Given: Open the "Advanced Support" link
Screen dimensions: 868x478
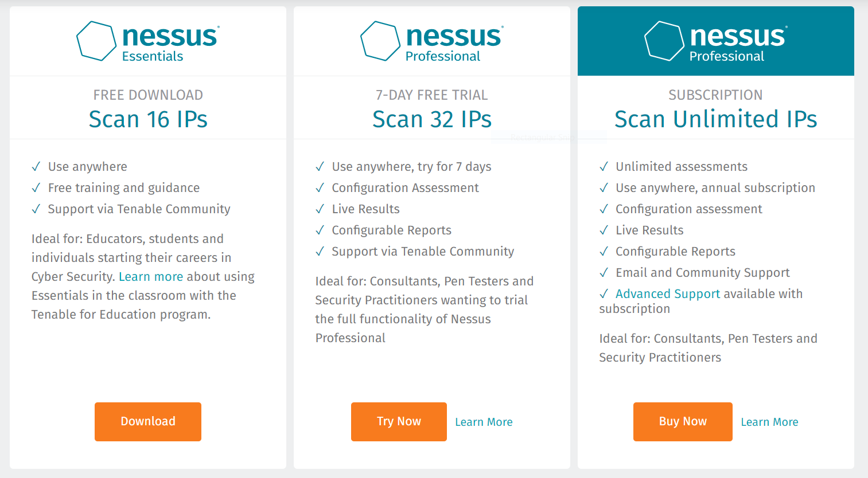Looking at the screenshot, I should 668,293.
